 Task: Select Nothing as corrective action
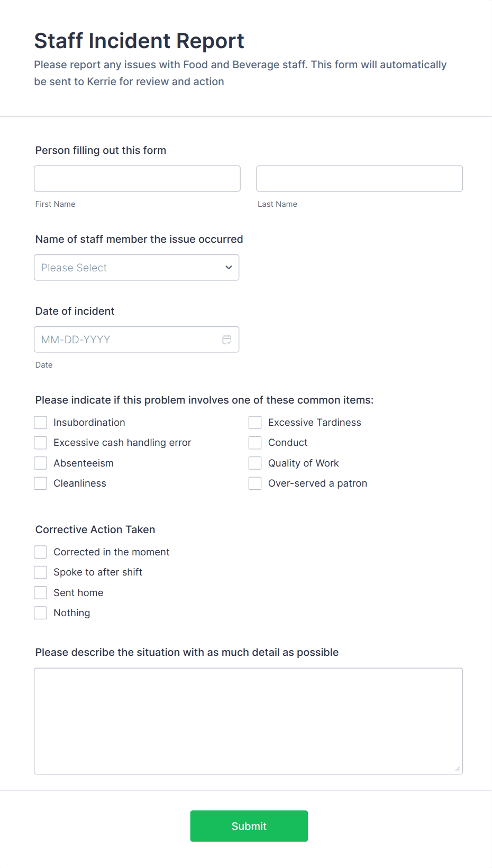[40, 613]
